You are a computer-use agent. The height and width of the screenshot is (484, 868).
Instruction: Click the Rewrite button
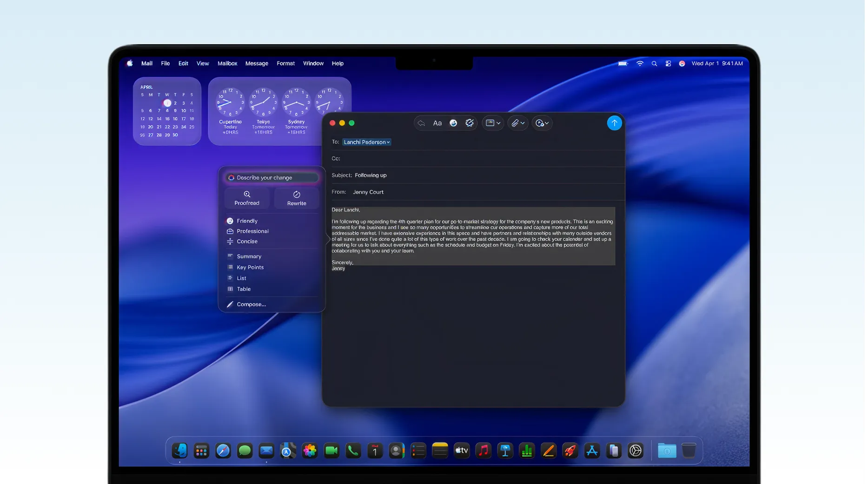coord(297,198)
